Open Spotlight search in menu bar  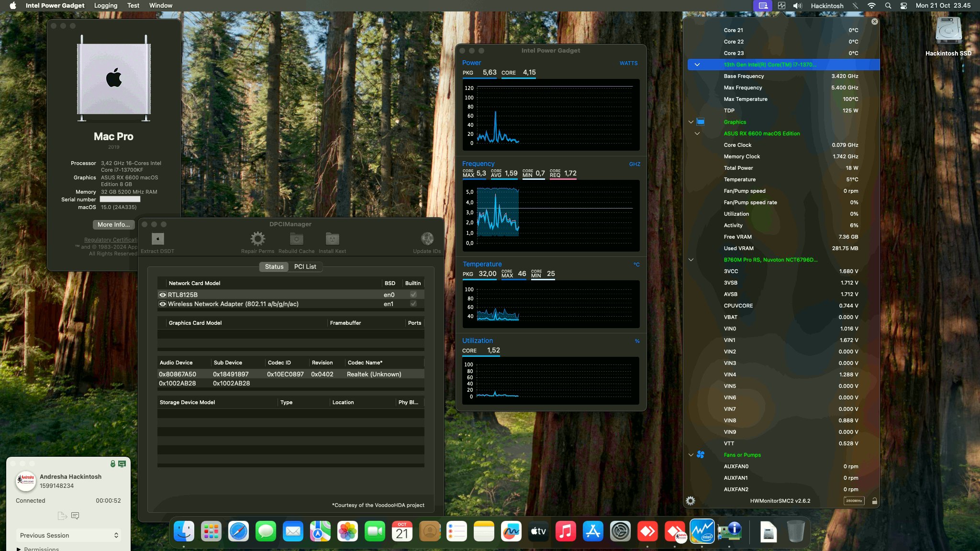[888, 6]
